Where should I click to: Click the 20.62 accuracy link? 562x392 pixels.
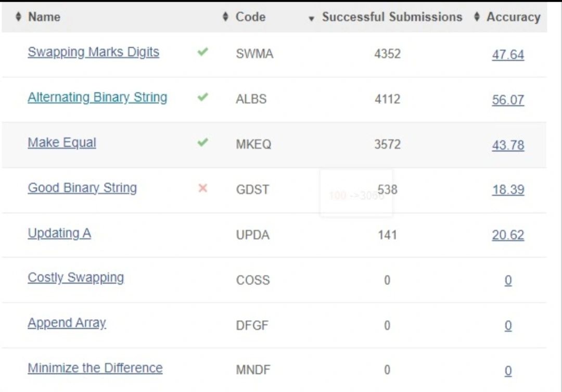tap(508, 235)
